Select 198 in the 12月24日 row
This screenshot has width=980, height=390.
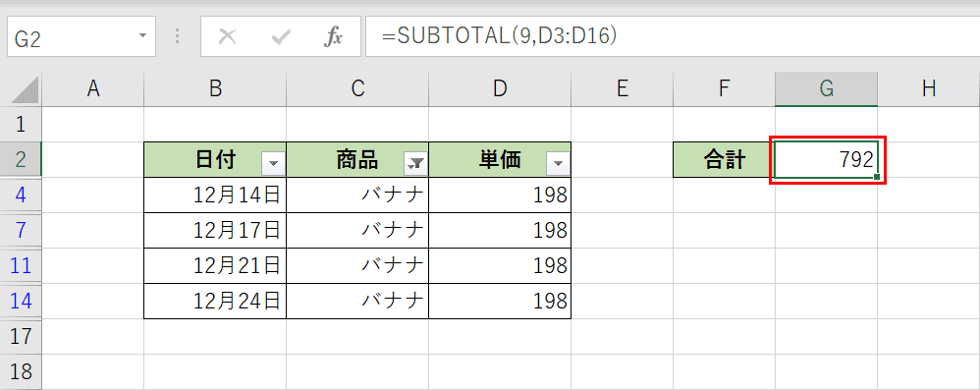(500, 302)
